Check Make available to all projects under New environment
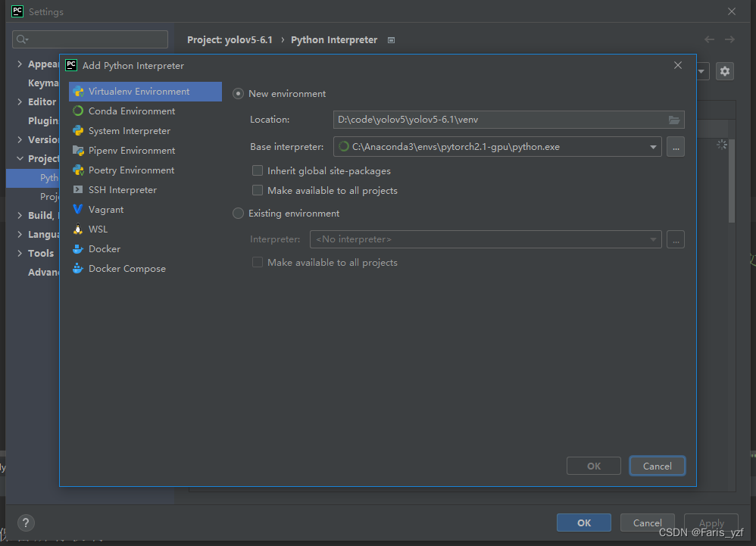 click(x=258, y=190)
